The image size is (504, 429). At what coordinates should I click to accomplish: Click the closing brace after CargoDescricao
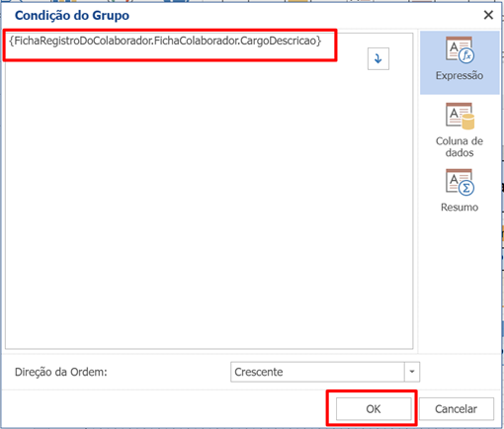click(x=319, y=41)
